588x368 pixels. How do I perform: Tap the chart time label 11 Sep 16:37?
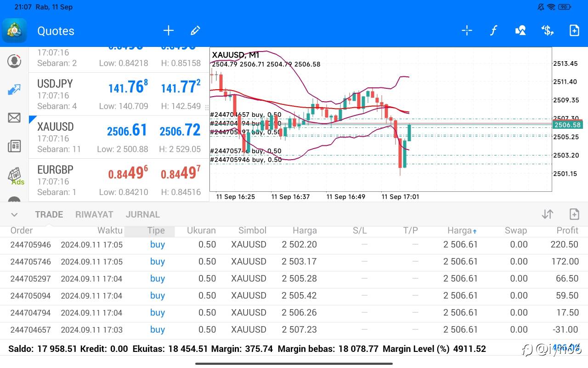coord(290,196)
